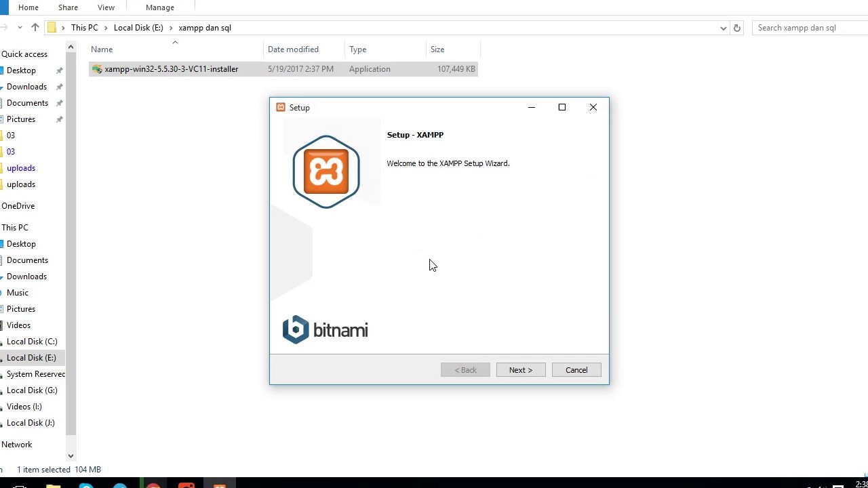868x488 pixels.
Task: Click This PC in address bar
Action: click(85, 28)
